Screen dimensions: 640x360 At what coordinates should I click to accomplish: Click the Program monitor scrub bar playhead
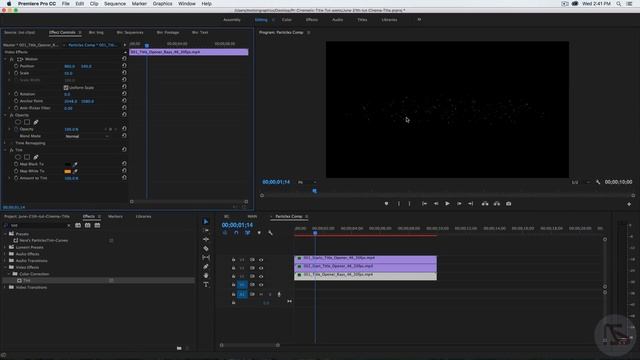tap(314, 191)
